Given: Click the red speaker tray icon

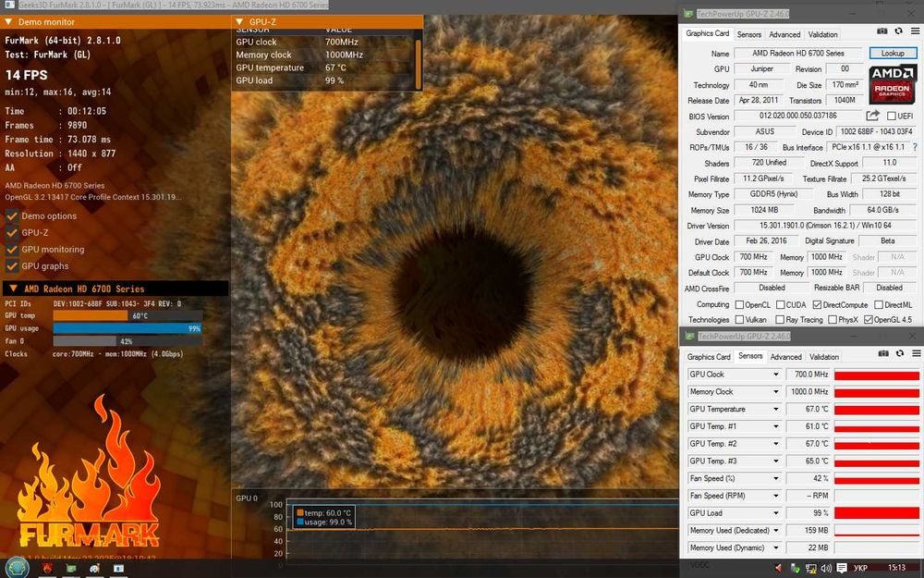Looking at the screenshot, I should click(778, 568).
